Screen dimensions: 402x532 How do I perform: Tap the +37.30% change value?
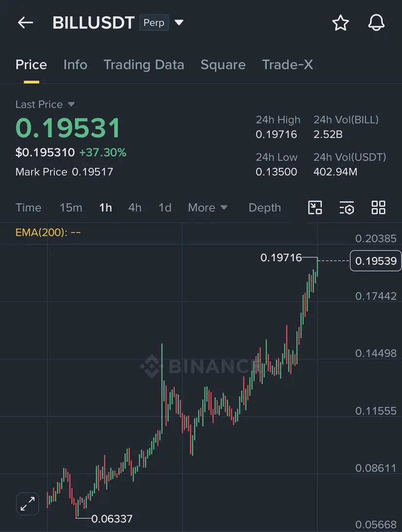[x=103, y=152]
